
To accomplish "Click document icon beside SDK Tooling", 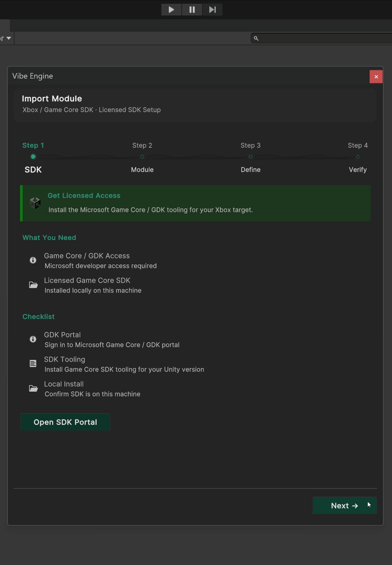I will (33, 364).
